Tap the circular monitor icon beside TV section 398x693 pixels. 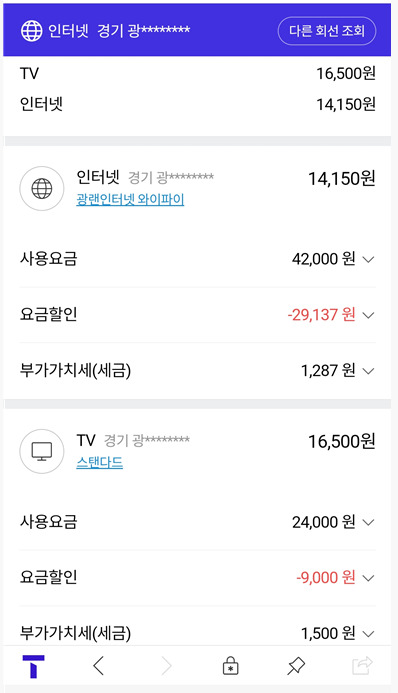click(42, 451)
